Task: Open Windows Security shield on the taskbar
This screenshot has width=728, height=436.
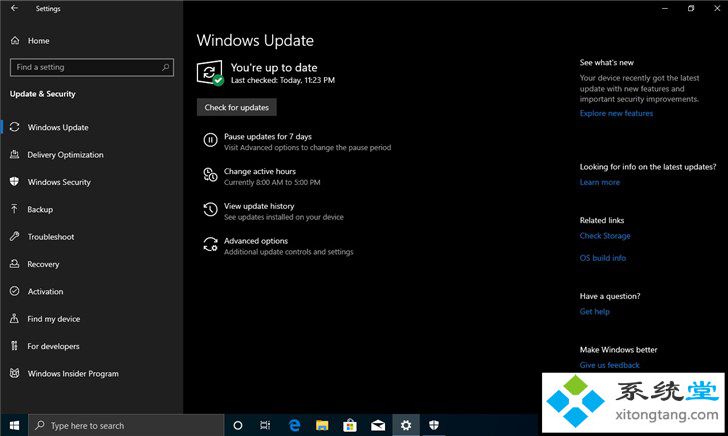Action: click(434, 425)
